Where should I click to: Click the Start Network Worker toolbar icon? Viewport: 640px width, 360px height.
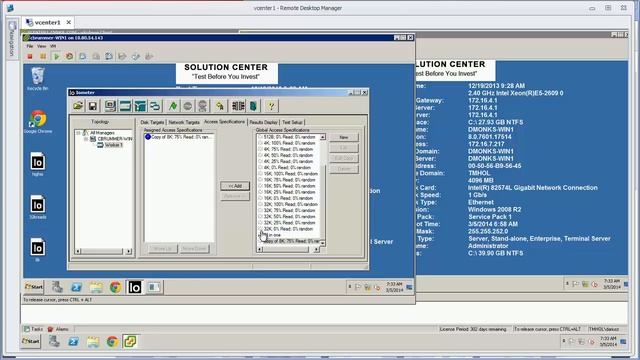coord(140,106)
